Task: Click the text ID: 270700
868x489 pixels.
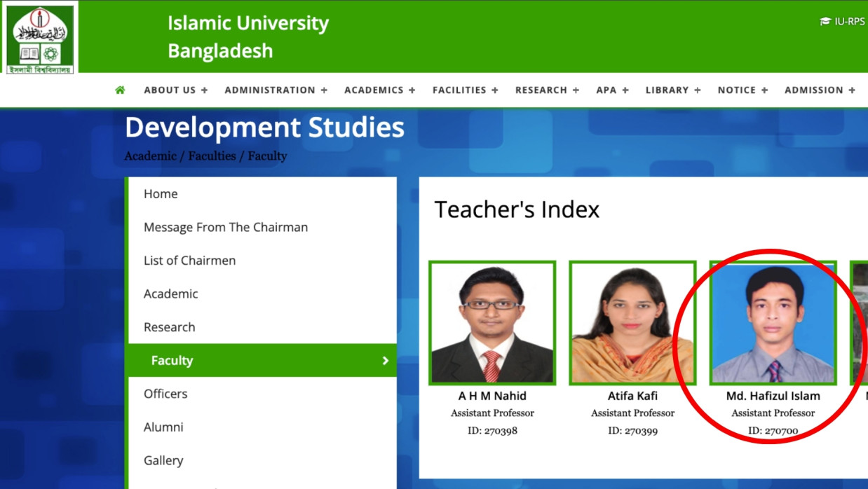Action: coord(773,431)
